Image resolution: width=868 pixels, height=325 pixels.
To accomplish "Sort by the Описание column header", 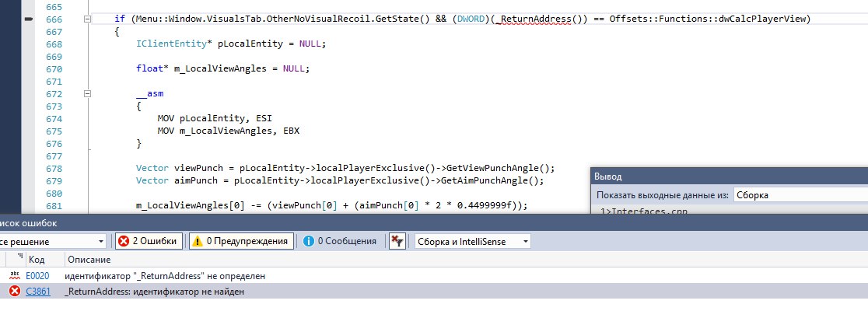I will click(89, 259).
